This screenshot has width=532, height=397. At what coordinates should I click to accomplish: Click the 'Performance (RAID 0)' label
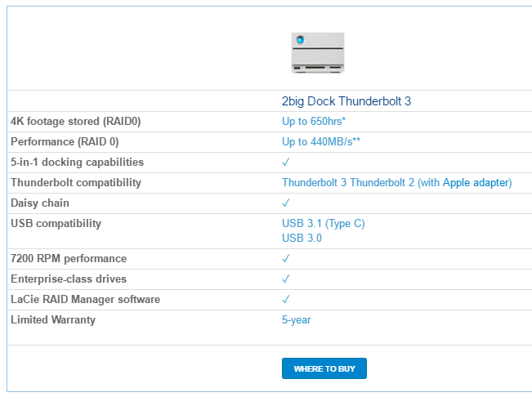click(65, 141)
